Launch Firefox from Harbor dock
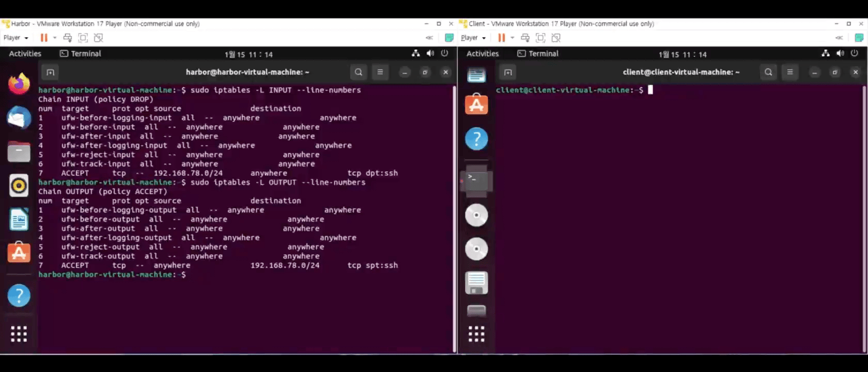This screenshot has height=372, width=868. [19, 84]
